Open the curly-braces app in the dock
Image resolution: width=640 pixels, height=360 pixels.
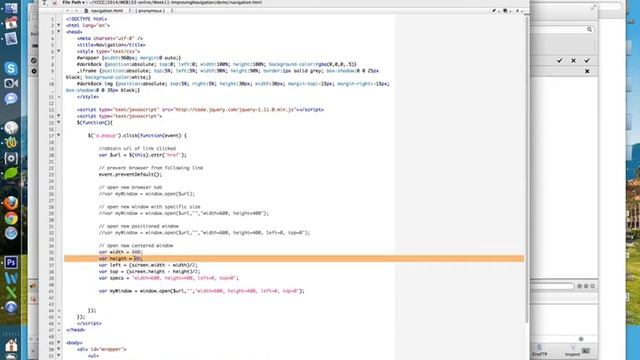11,158
